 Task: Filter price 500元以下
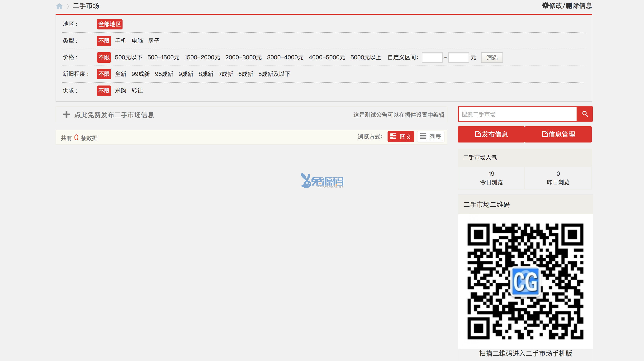pyautogui.click(x=128, y=57)
